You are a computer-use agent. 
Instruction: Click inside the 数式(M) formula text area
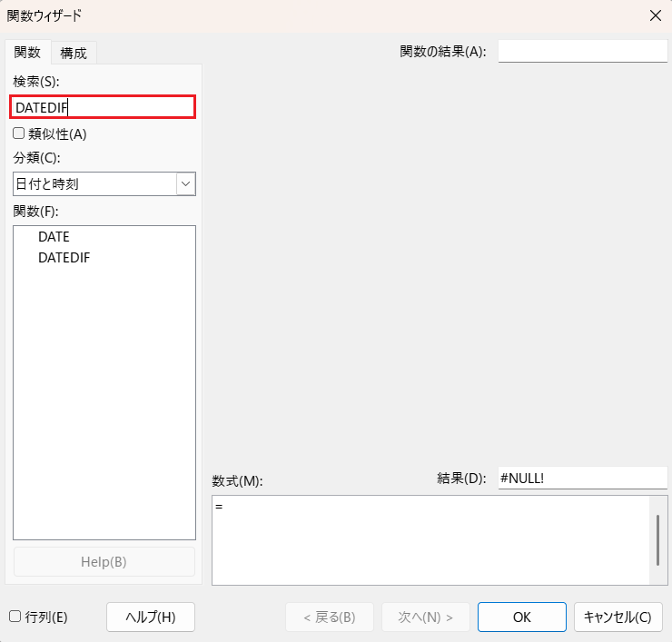(x=430, y=540)
